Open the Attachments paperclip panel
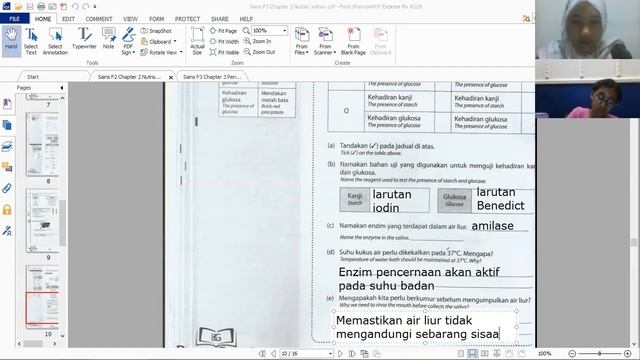Image resolution: width=640 pixels, height=360 pixels. (7, 188)
